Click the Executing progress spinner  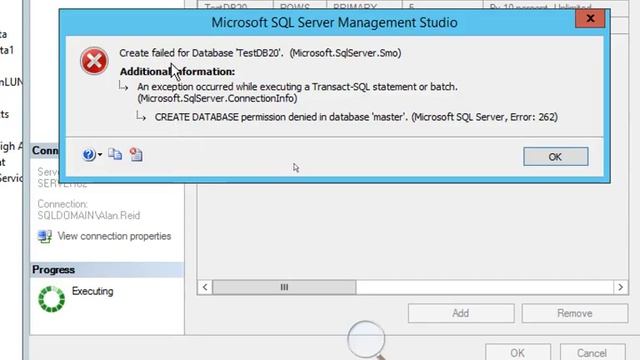[x=51, y=299]
